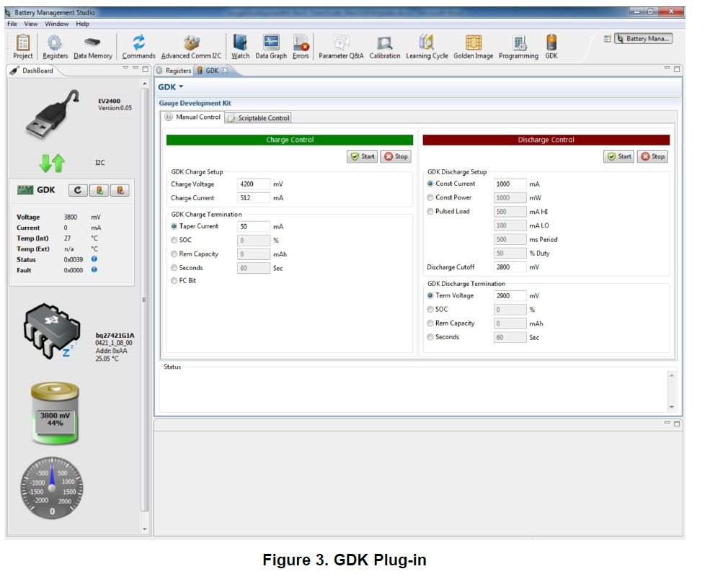Minimize the GDK editor area

(667, 68)
